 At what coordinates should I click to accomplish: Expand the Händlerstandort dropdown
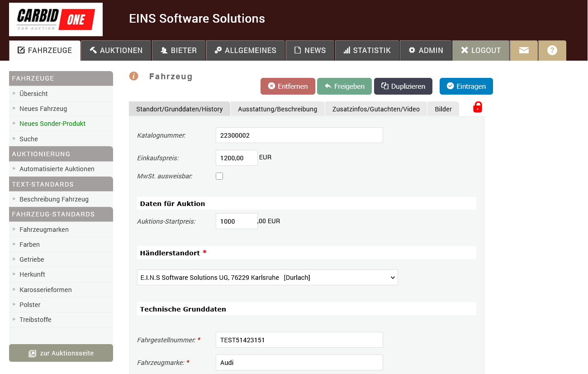tap(267, 278)
